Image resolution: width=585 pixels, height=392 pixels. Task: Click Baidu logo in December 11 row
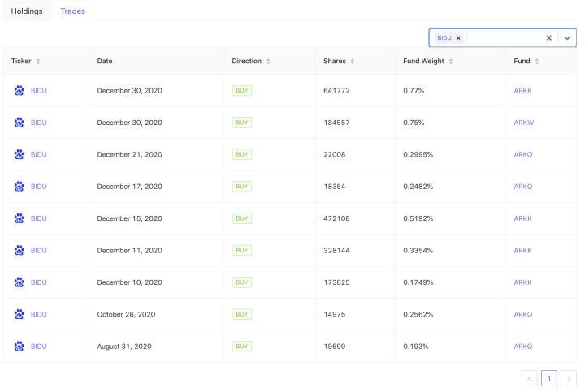coord(19,251)
